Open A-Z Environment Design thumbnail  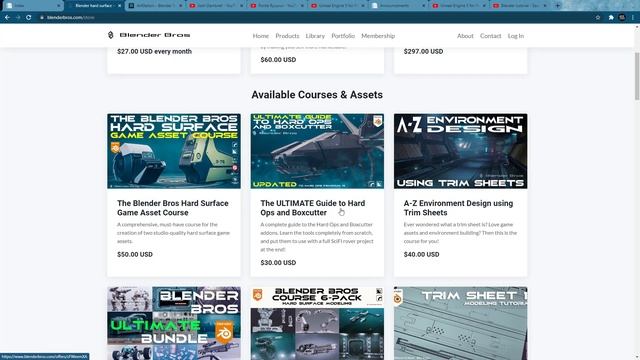[x=460, y=151]
